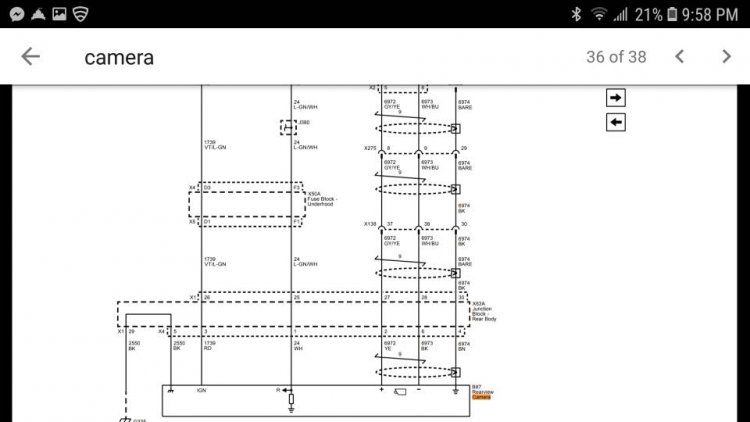Tap the X50A Fuse Block Underhood label

pyautogui.click(x=322, y=199)
